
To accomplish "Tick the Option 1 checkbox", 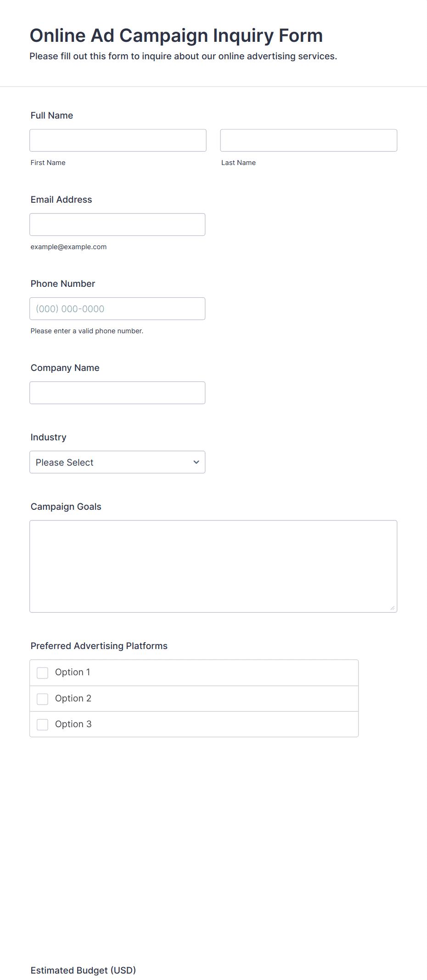I will coord(43,673).
